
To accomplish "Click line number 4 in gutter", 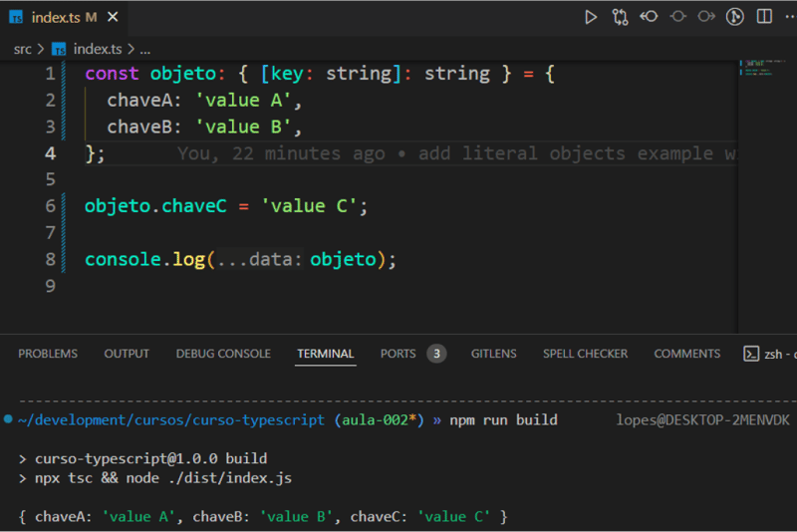I will 50,153.
